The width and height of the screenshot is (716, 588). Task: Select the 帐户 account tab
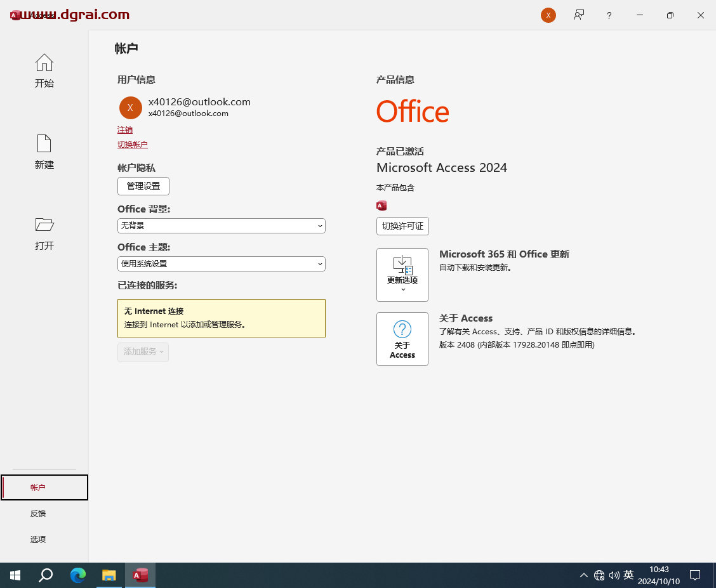click(x=44, y=487)
